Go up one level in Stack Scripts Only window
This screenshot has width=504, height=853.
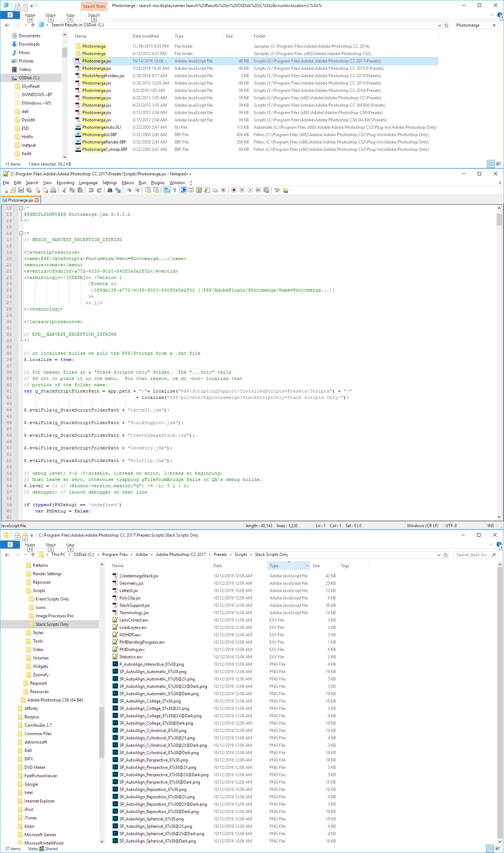pos(33,555)
